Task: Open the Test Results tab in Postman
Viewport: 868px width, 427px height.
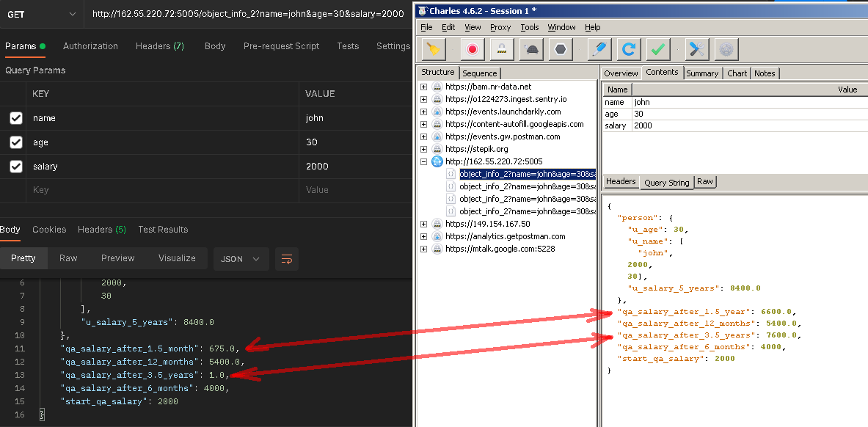Action: 163,230
